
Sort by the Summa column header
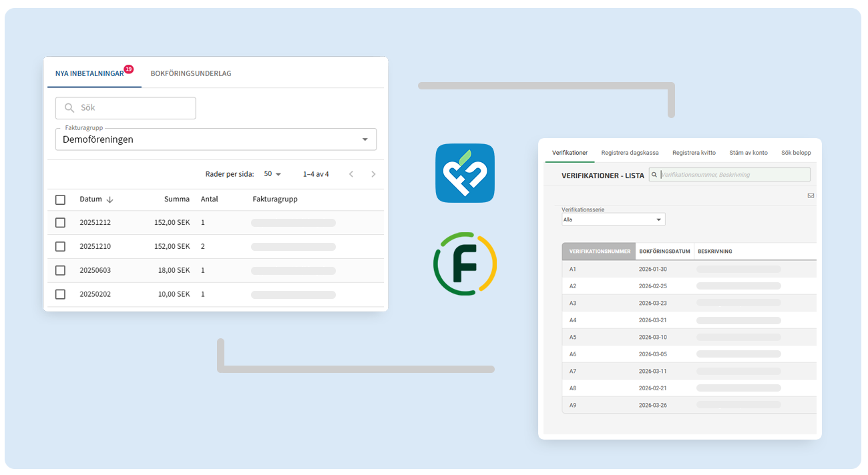177,199
